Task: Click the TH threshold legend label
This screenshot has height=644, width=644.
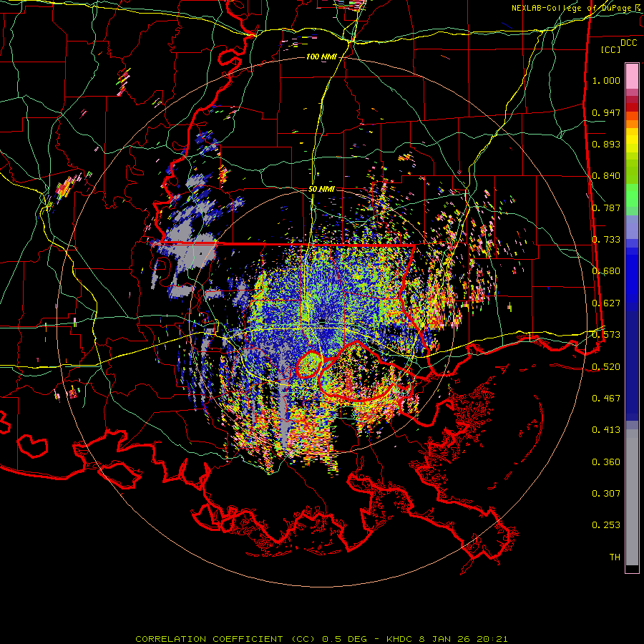Action: tap(615, 557)
